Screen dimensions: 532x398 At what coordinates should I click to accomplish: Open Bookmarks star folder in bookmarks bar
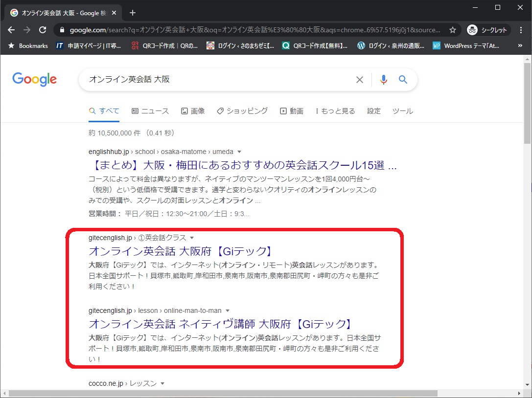[x=28, y=46]
